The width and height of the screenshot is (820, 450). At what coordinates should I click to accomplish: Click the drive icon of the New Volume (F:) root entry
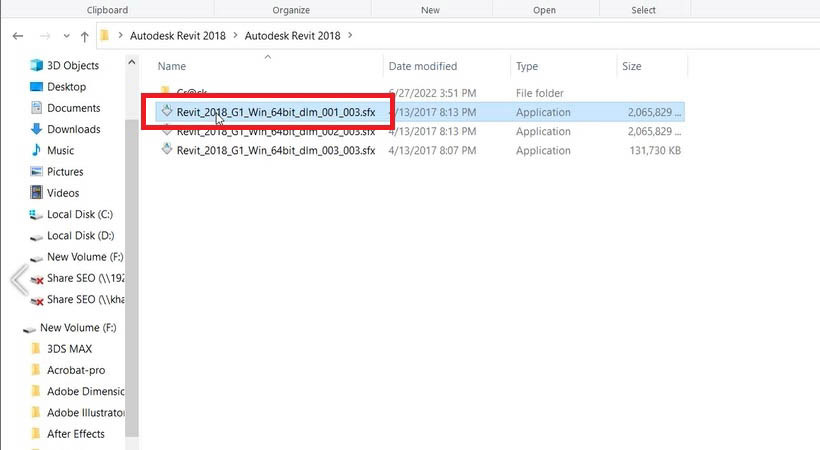coord(30,329)
